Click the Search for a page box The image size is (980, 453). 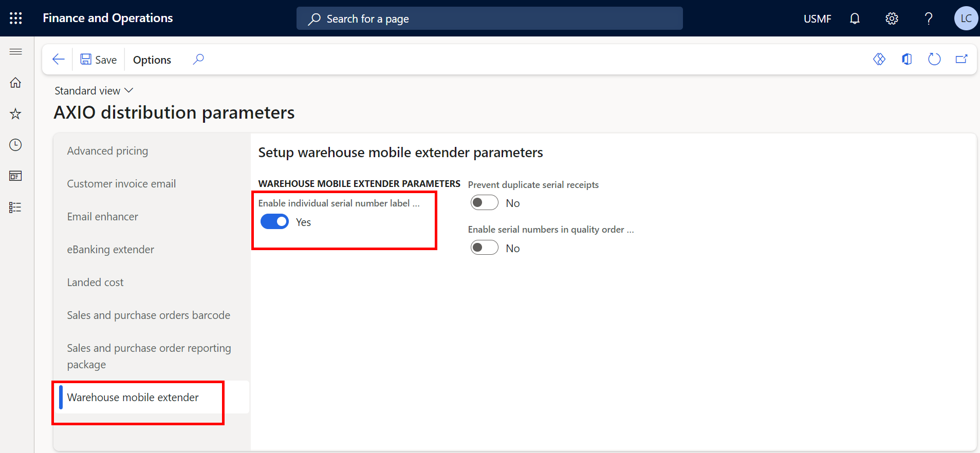pos(490,18)
